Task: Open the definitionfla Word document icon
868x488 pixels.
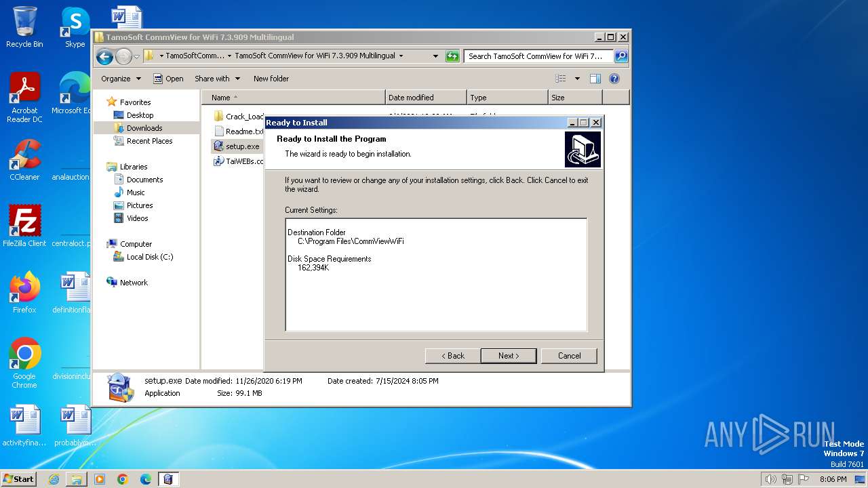Action: pyautogui.click(x=73, y=293)
